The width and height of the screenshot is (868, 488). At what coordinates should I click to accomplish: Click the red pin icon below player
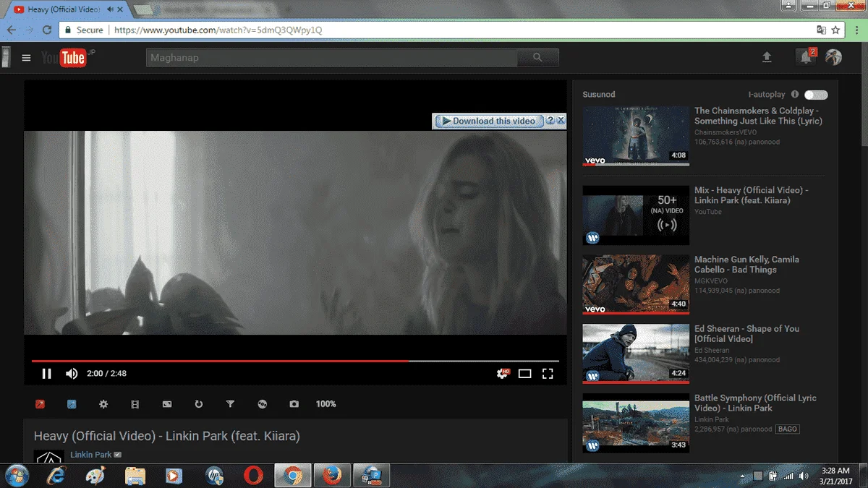pos(41,404)
